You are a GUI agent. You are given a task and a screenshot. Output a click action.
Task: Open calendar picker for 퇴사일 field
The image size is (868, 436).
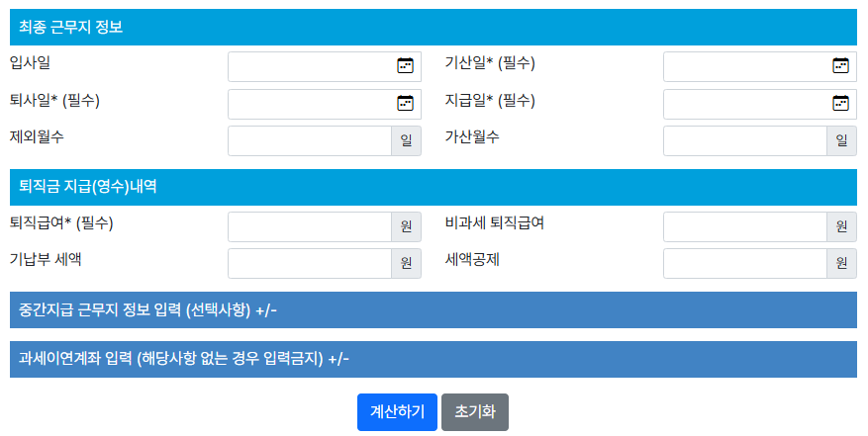(x=405, y=103)
